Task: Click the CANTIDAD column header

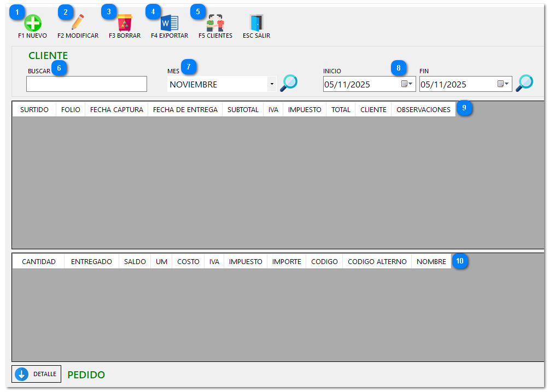Action: [x=38, y=262]
